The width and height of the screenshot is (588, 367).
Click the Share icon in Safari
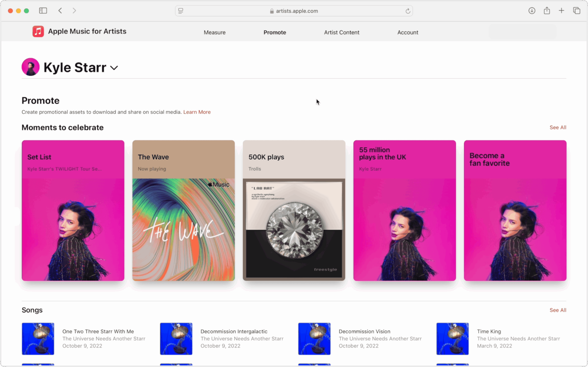(547, 11)
